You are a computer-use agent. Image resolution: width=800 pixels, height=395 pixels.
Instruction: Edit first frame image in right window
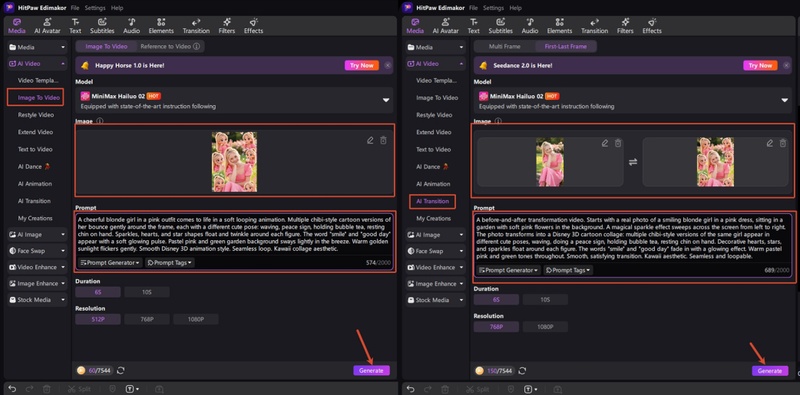tap(605, 143)
